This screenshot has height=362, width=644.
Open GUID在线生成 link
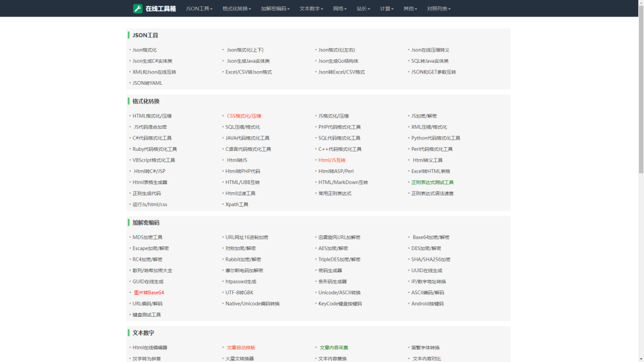[x=148, y=282]
